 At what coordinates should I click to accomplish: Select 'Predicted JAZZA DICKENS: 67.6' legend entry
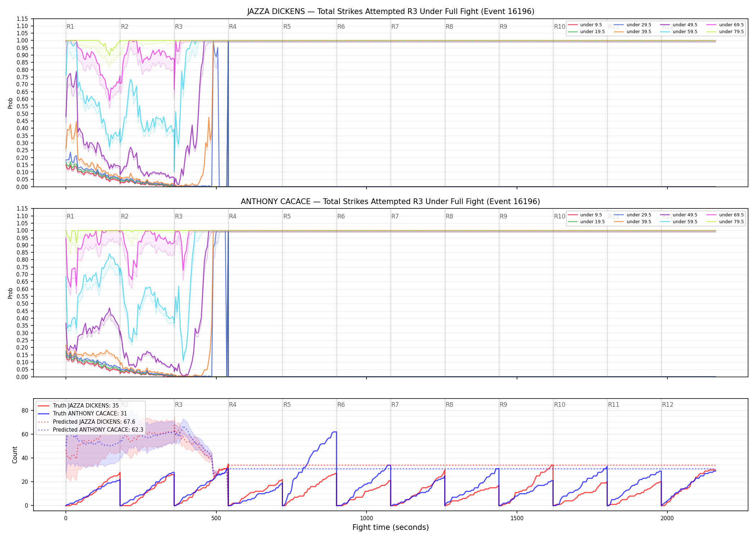coord(86,422)
